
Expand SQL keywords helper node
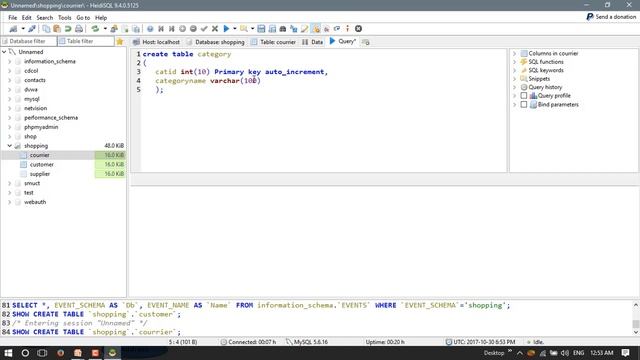tap(514, 71)
